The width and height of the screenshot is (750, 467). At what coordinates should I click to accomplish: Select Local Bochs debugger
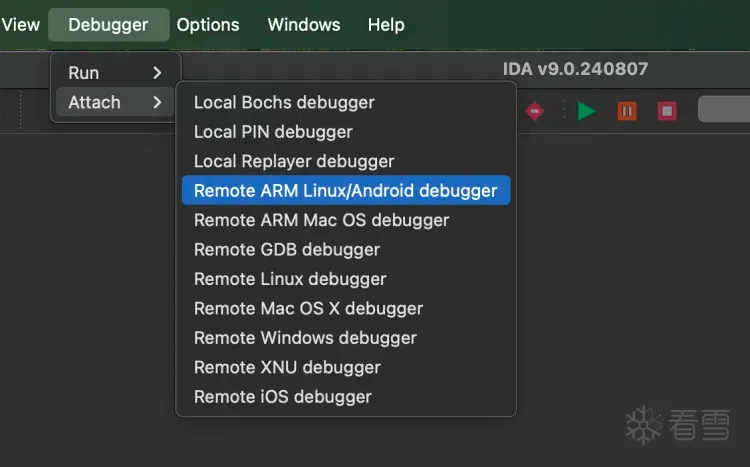tap(284, 102)
